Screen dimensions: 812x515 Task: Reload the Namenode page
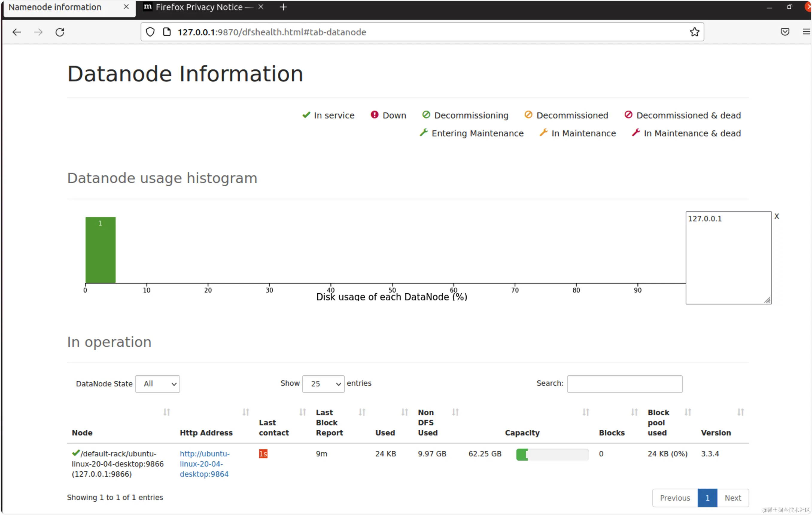60,32
